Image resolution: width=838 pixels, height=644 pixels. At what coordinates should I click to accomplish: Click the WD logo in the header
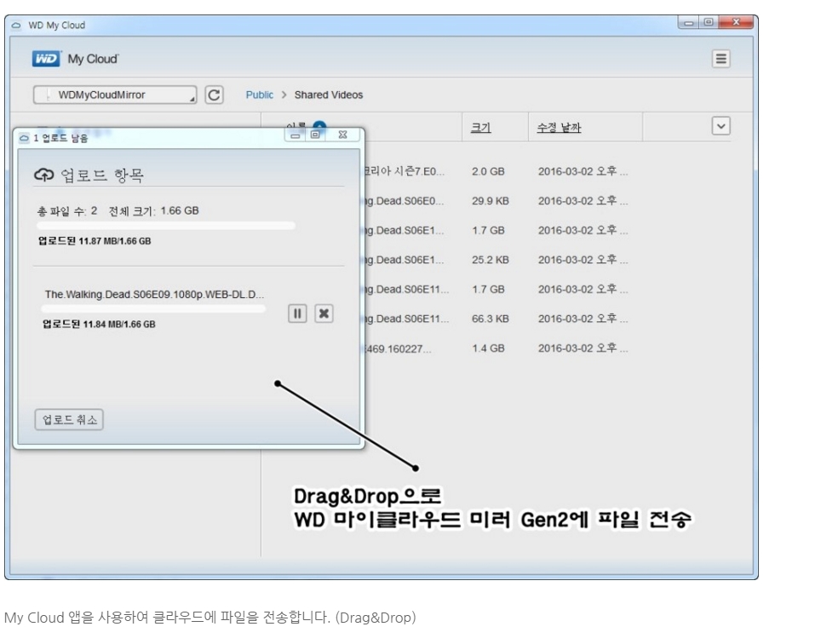pos(47,59)
